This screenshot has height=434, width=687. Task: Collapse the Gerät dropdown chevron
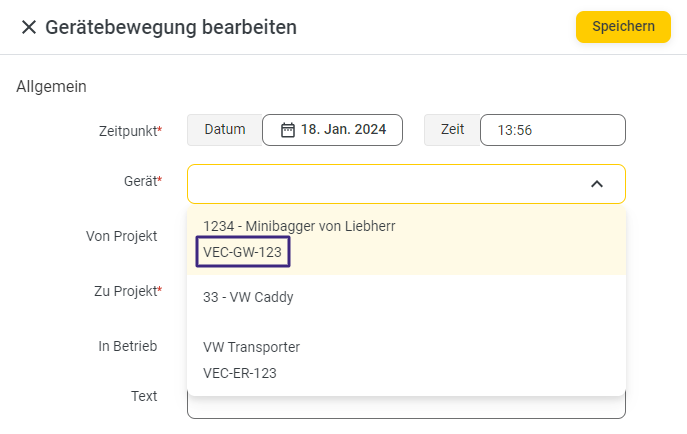[x=597, y=184]
